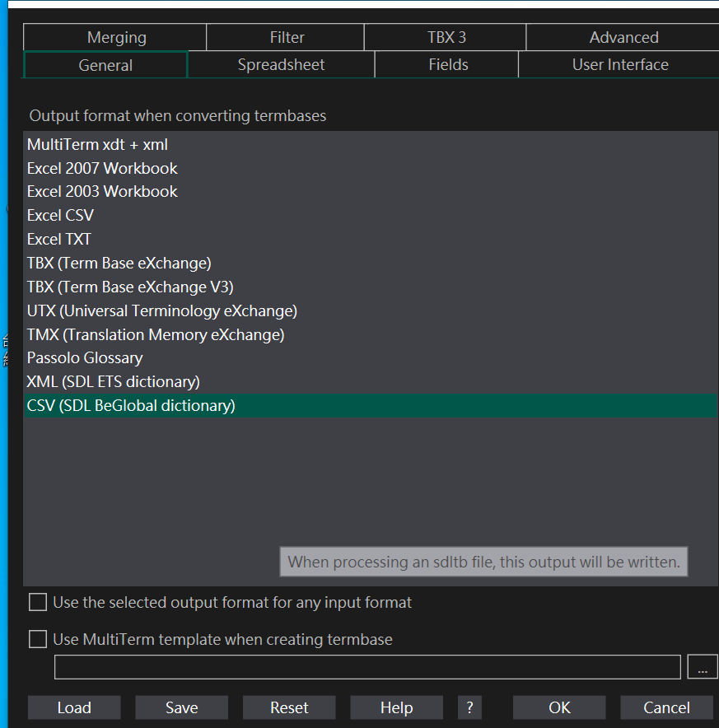Reset all settings to defaults
The image size is (719, 728).
(x=288, y=707)
